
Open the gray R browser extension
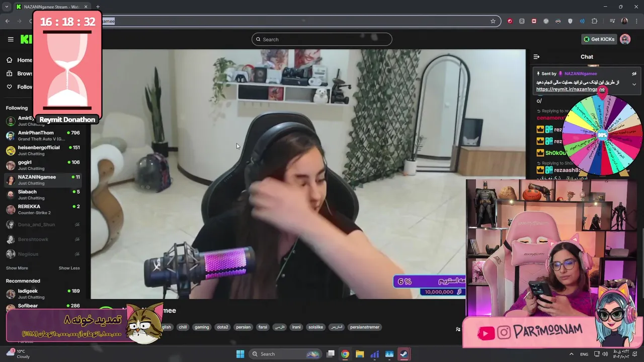coord(522,21)
